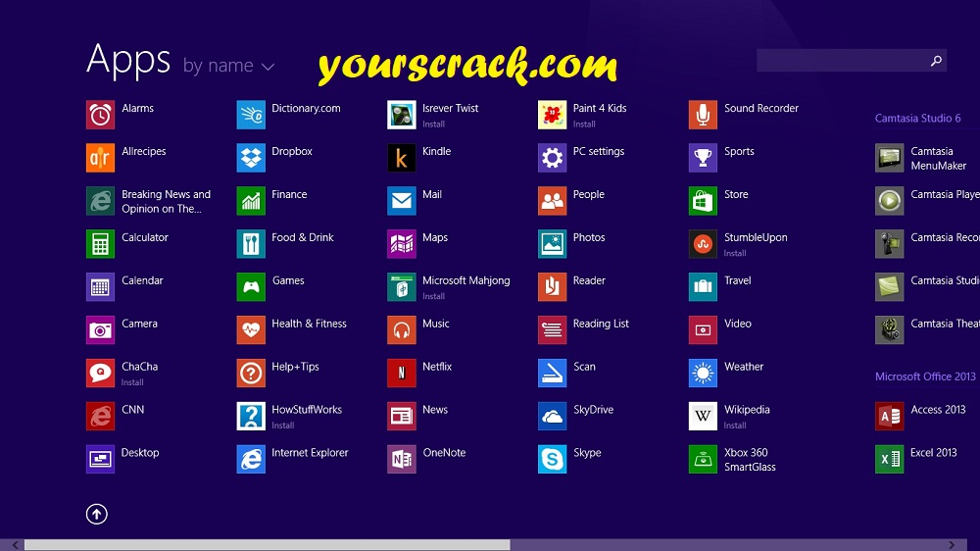Screen dimensions: 980x551
Task: Open the Desktop tile icon
Action: coord(100,459)
